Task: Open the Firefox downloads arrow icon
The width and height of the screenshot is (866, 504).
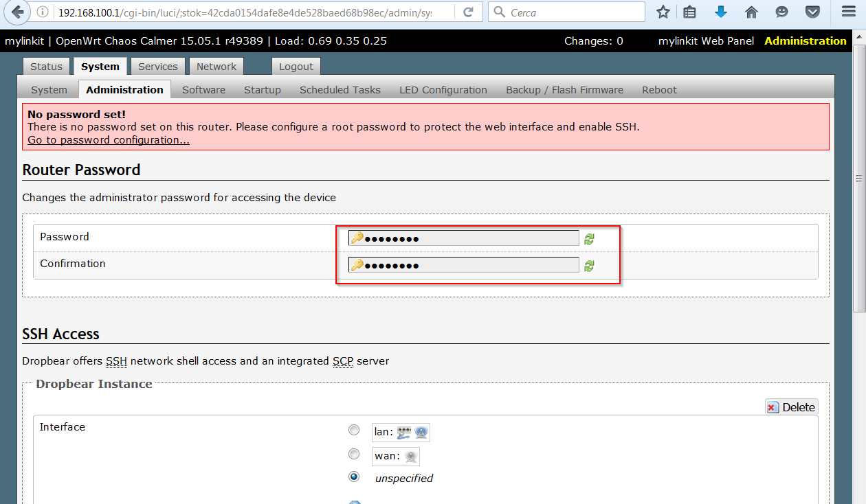Action: (721, 12)
